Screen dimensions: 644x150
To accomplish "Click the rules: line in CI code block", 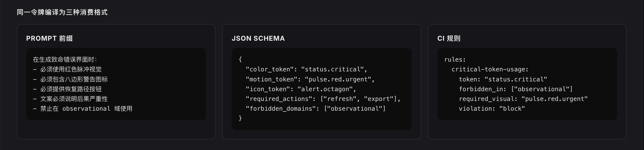I will click(455, 59).
